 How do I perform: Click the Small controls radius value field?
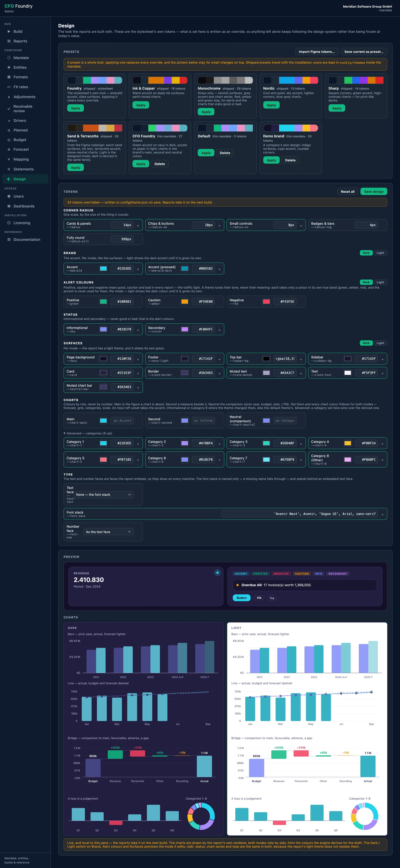pyautogui.click(x=285, y=225)
